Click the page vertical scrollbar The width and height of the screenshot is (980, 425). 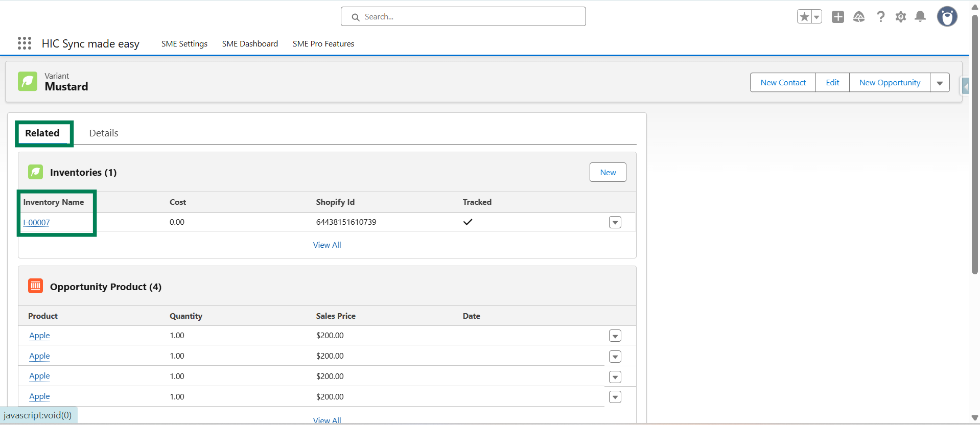974,143
